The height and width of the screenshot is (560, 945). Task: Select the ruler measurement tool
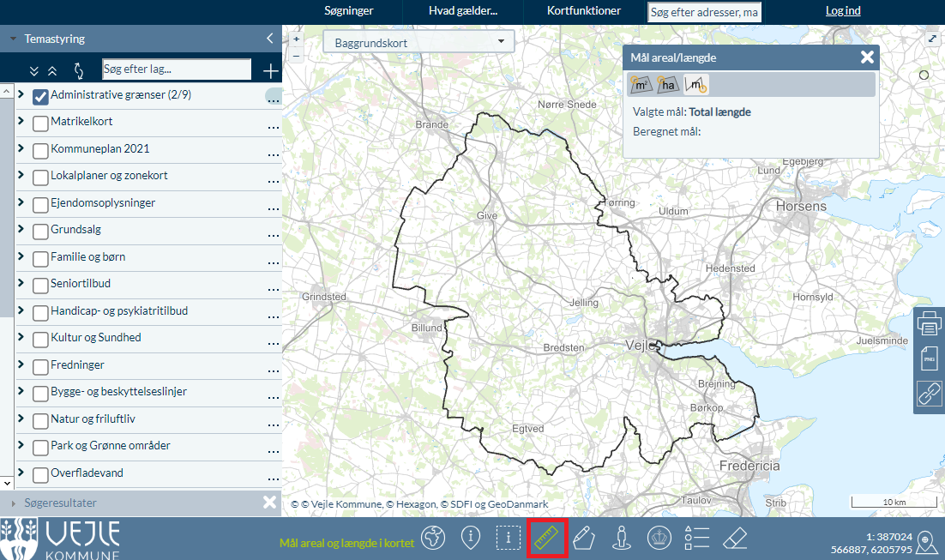546,538
